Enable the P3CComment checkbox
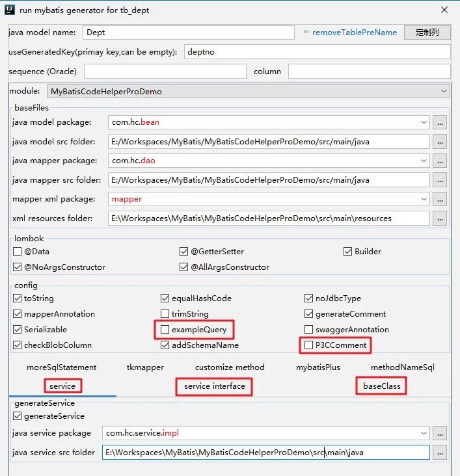Screen dimensions: 460x476 pos(308,345)
